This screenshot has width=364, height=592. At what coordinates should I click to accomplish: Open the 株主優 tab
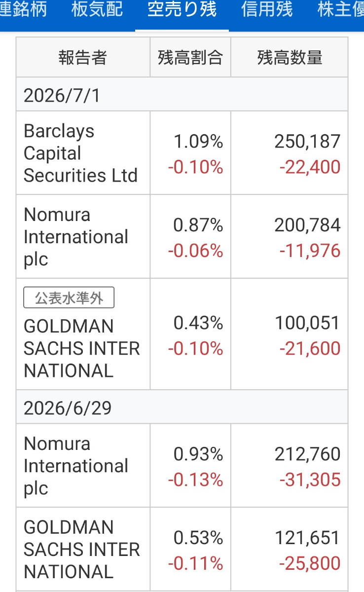click(x=340, y=10)
